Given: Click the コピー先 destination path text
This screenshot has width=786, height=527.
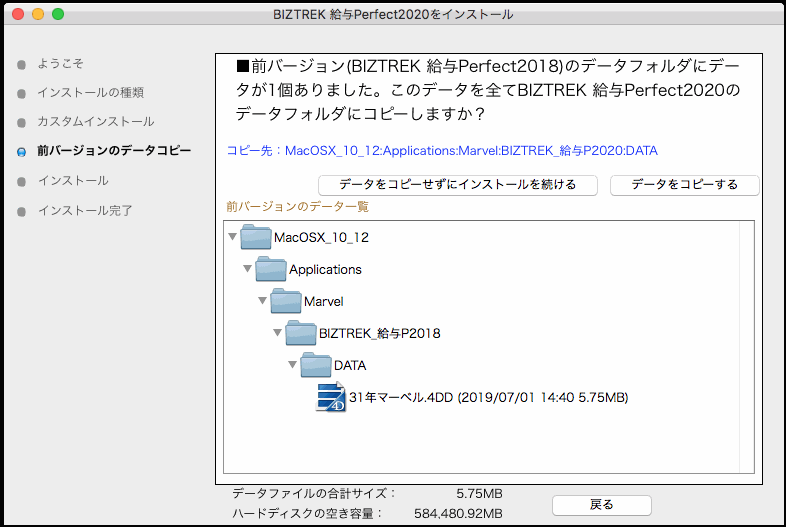Looking at the screenshot, I should (441, 151).
